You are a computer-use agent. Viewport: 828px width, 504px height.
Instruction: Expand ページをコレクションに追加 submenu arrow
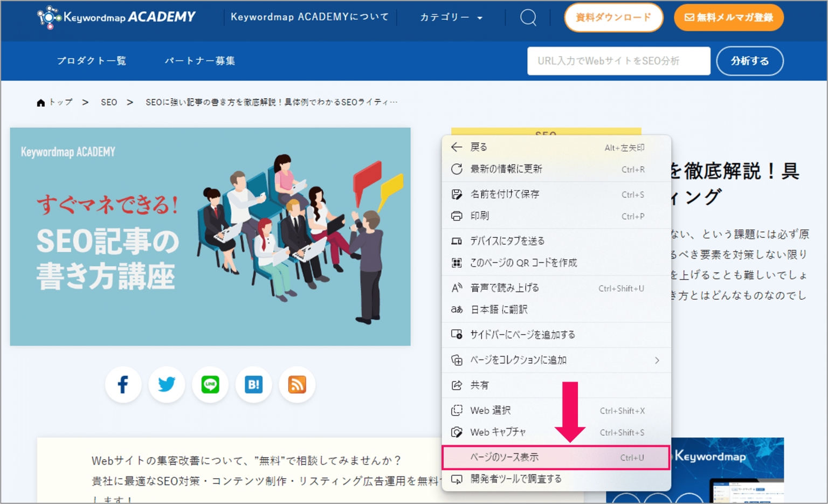coord(657,360)
